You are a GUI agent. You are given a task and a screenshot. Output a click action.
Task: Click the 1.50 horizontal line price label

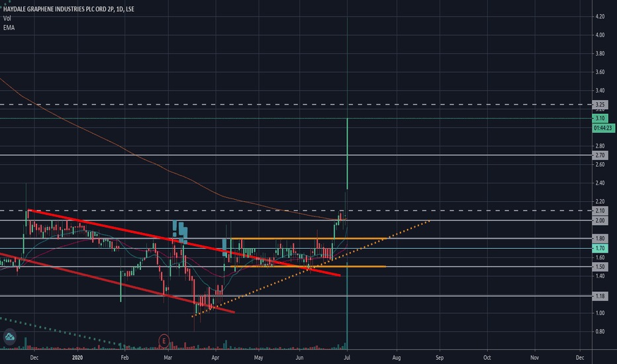(600, 267)
